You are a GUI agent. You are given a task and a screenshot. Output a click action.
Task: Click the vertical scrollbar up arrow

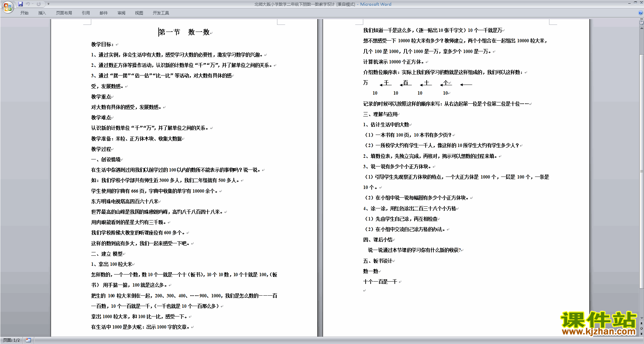coord(641,28)
